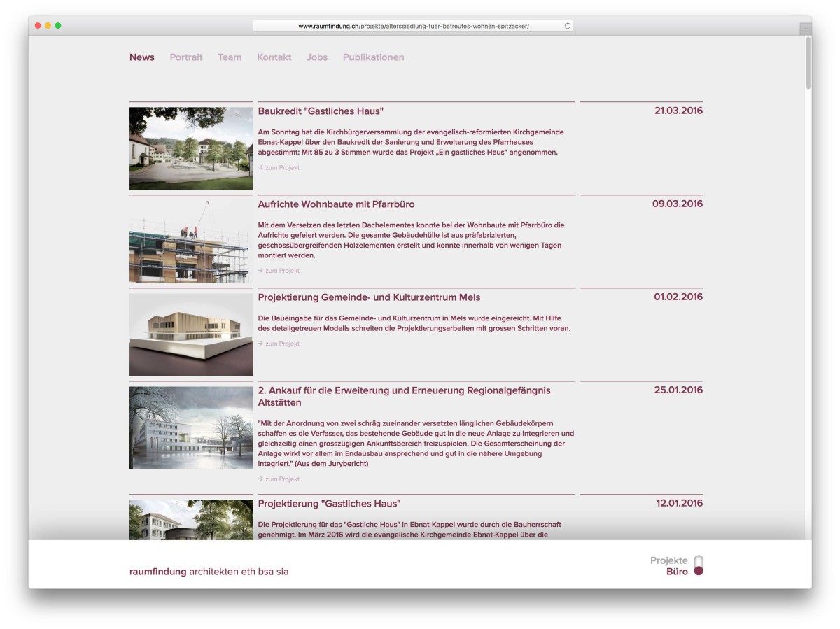Click the browser URL address field
The image size is (840, 629).
(x=413, y=26)
